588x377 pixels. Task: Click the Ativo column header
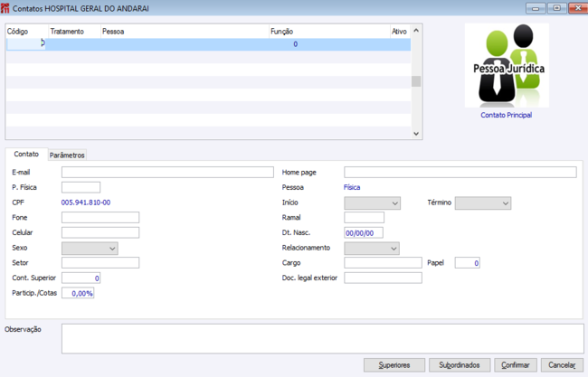[400, 32]
